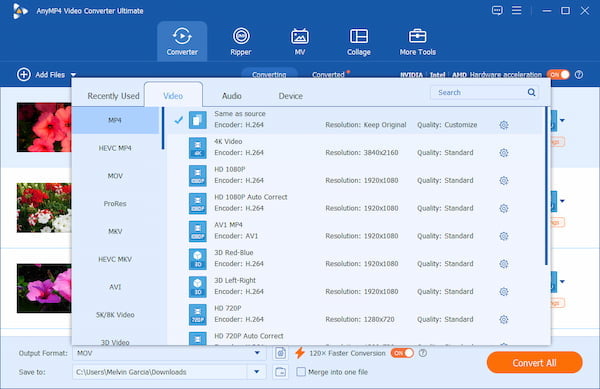Switch to the Converting tab
This screenshot has height=389, width=600.
(269, 74)
